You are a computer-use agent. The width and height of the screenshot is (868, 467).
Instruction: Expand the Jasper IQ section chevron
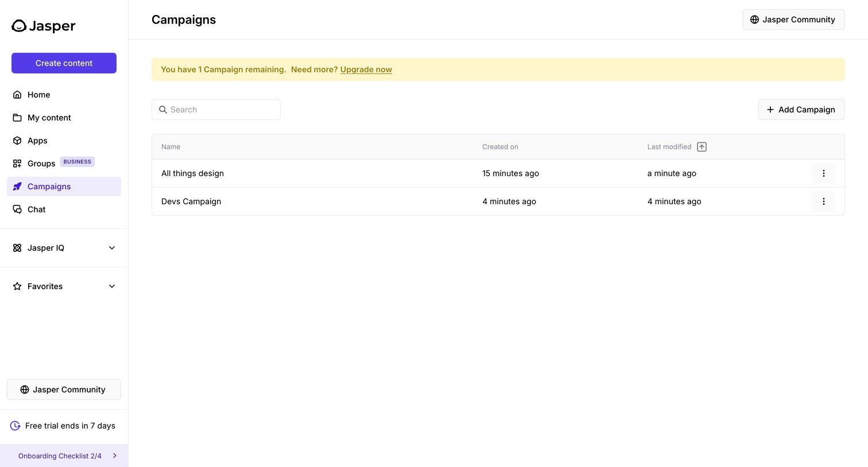click(x=112, y=248)
